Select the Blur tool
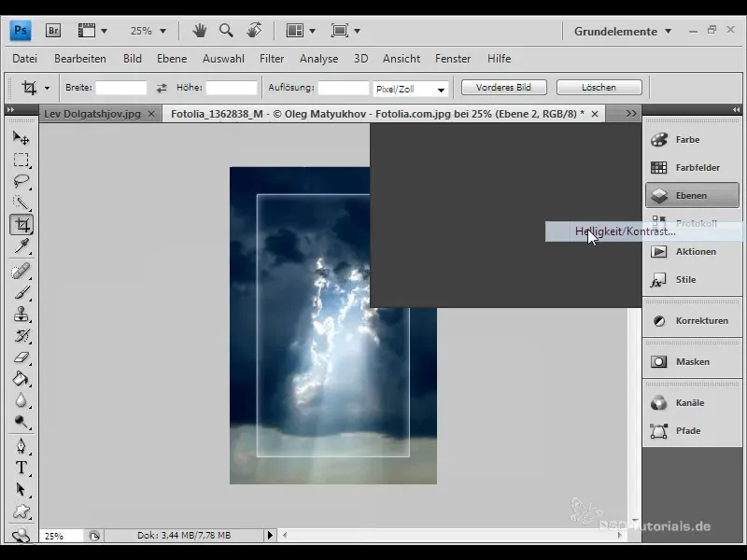The width and height of the screenshot is (747, 560). pyautogui.click(x=21, y=400)
